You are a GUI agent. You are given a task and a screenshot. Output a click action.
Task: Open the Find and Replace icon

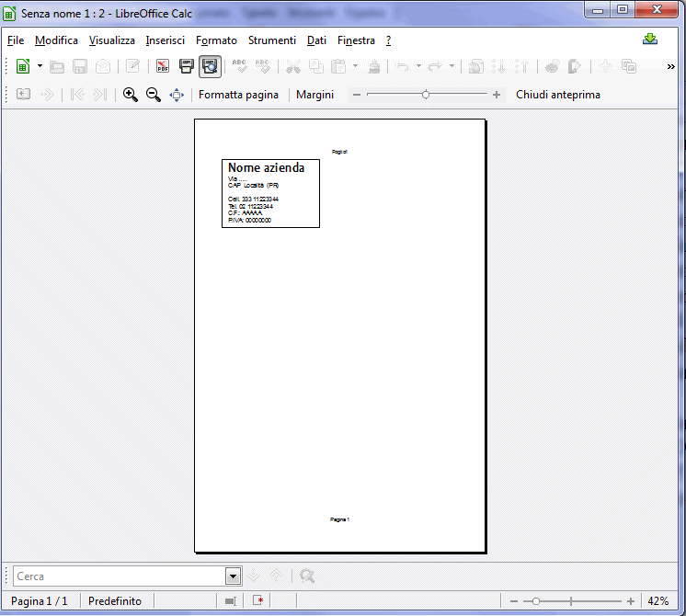307,576
